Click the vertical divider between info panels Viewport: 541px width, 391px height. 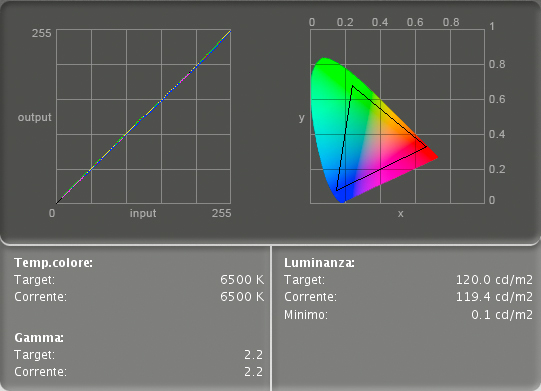click(271, 318)
